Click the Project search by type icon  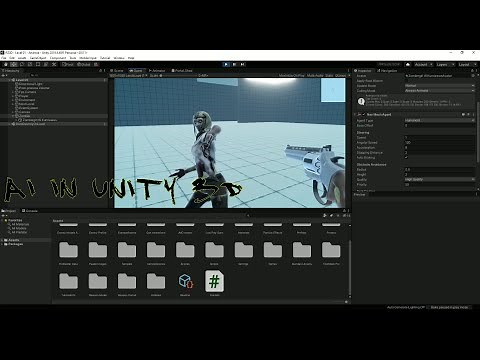coord(325,216)
